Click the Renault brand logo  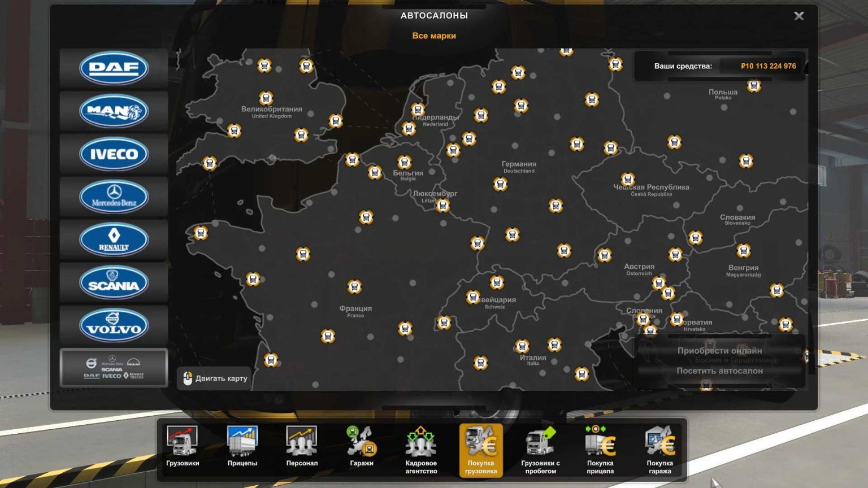(x=112, y=239)
